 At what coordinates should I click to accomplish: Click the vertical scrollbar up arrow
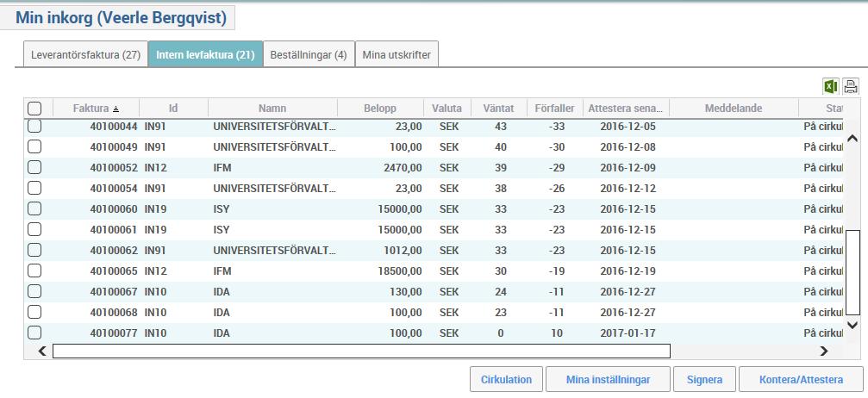pyautogui.click(x=852, y=139)
